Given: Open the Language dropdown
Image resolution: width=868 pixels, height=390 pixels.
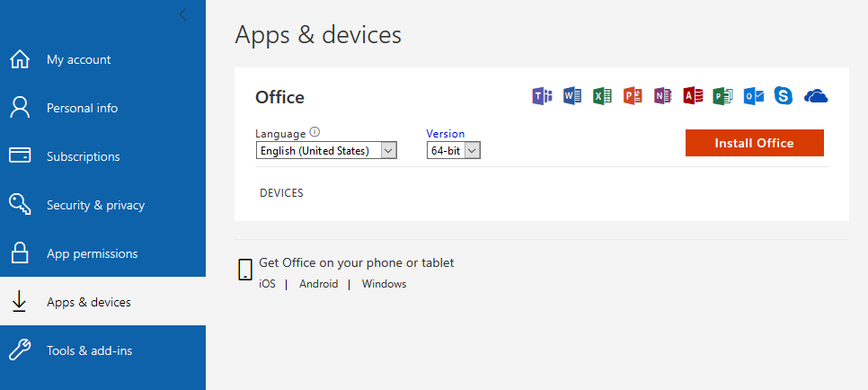Looking at the screenshot, I should [x=326, y=150].
